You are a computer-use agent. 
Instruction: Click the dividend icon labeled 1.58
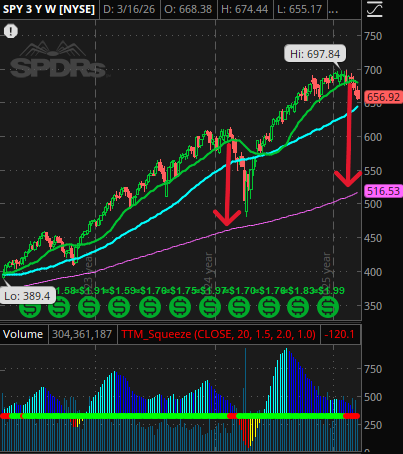(59, 307)
